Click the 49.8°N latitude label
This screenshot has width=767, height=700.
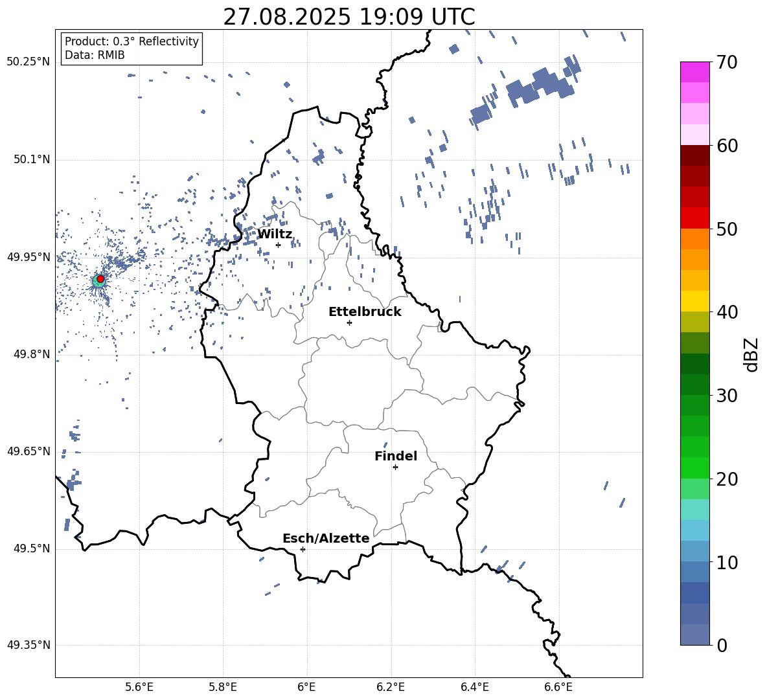coord(31,354)
